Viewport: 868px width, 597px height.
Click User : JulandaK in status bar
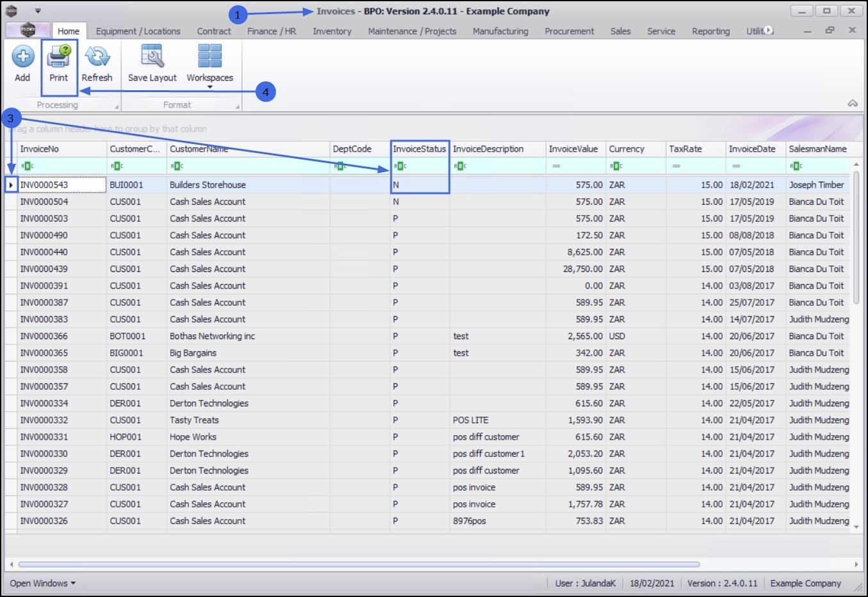[585, 583]
